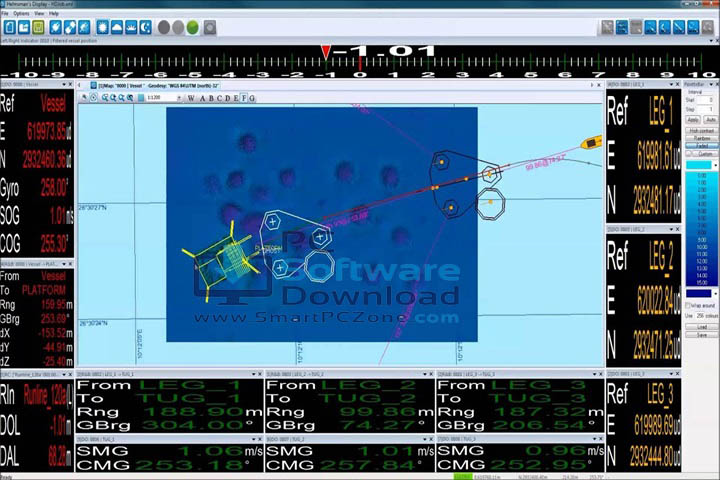Click the cyan start colour swatch
Image resolution: width=720 pixels, height=480 pixels.
pyautogui.click(x=698, y=165)
